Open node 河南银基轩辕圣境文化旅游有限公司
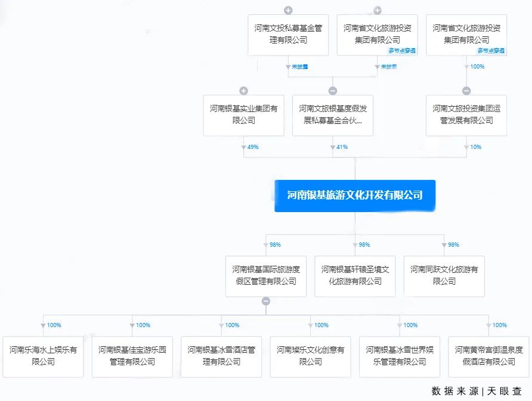This screenshot has height=401, width=532. [355, 276]
